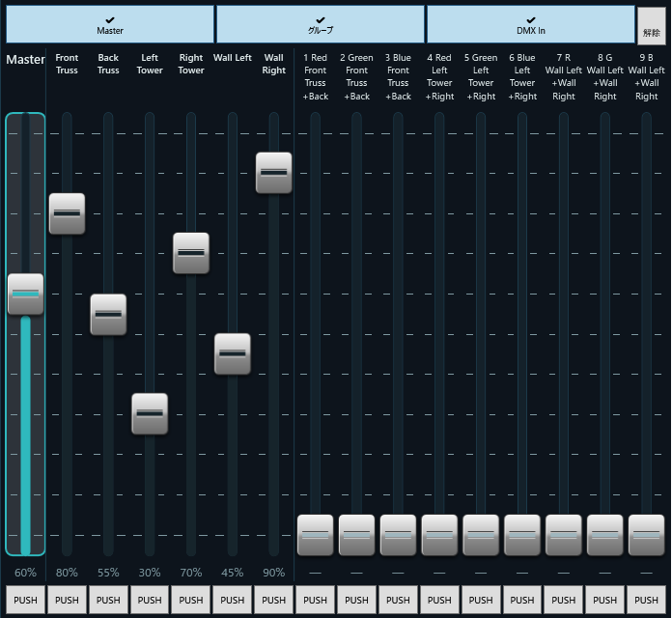Screen dimensions: 672x618
Task: Click the 6 Blue Left Tower +Right label
Action: [x=522, y=76]
